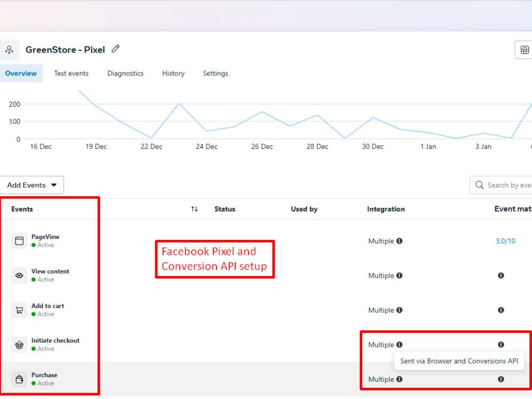Click the Status column header
The image size is (532, 399).
click(x=225, y=209)
